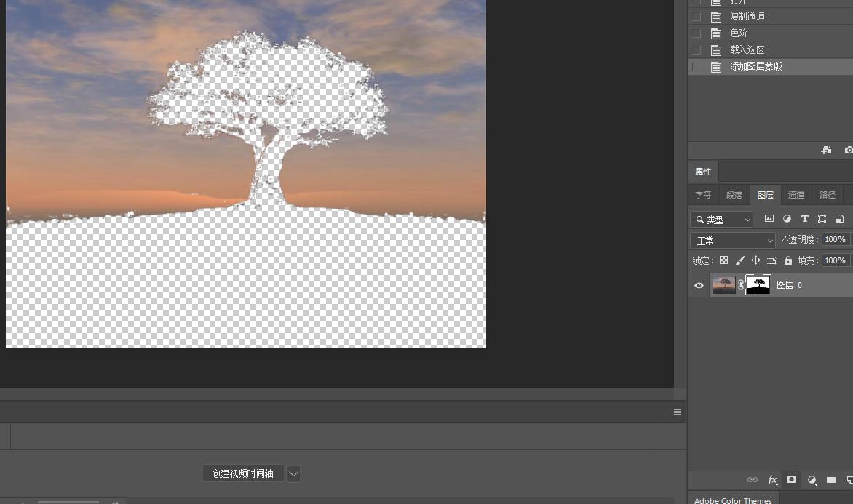Click the lock transparent pixels icon

[723, 260]
